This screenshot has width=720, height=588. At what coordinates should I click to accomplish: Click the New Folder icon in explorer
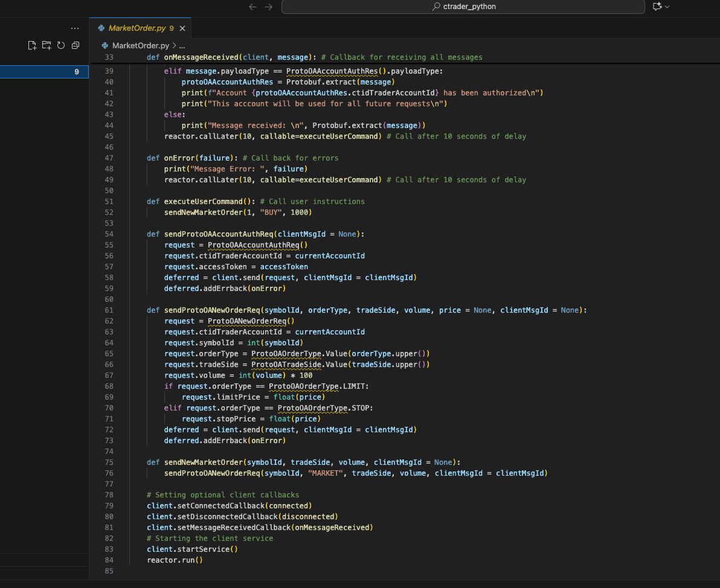(47, 45)
